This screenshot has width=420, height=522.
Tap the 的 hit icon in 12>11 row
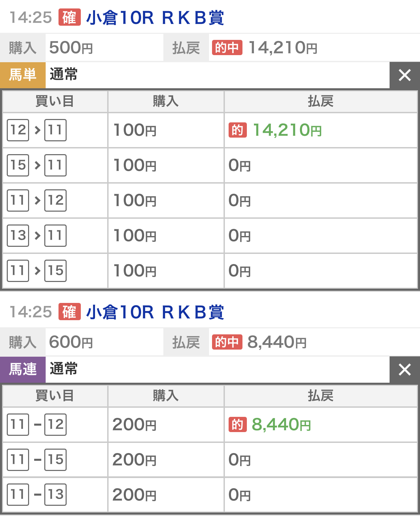238,130
